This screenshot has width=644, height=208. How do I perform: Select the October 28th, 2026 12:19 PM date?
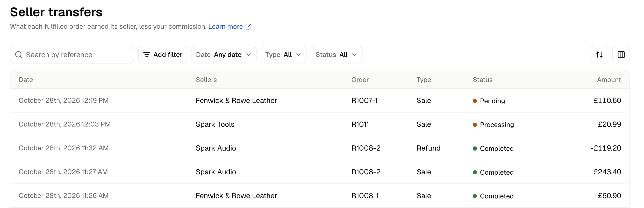(x=63, y=100)
